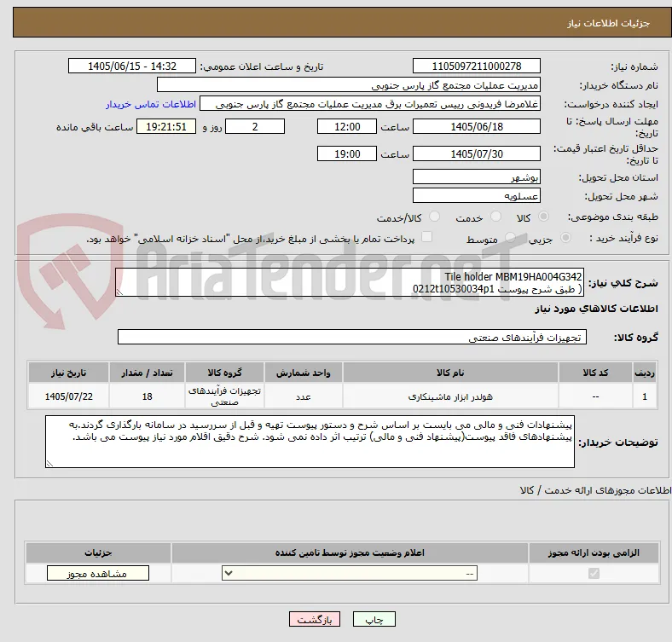This screenshot has width=672, height=642.
Task: Click the row number cell 1
Action: (645, 396)
